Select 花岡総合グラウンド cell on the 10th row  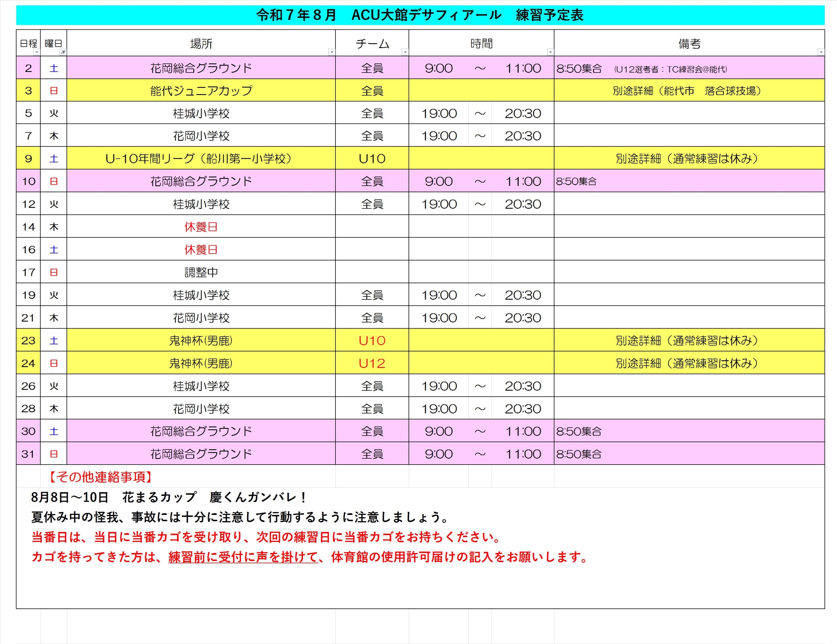(201, 181)
